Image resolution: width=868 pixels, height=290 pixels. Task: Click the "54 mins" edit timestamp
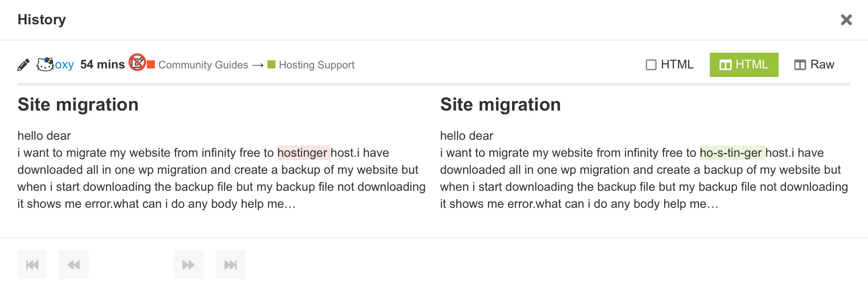[x=102, y=65]
